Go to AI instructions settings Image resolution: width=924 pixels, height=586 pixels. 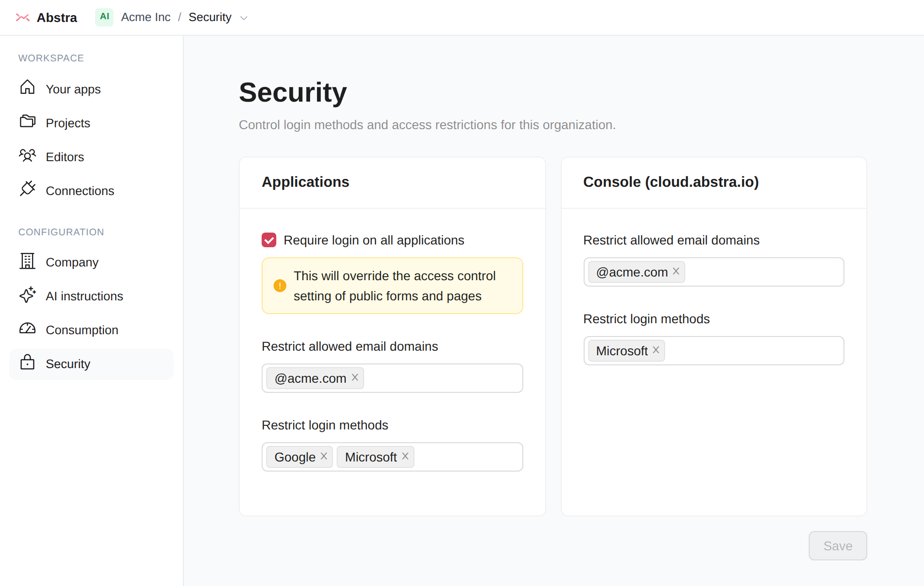91,296
